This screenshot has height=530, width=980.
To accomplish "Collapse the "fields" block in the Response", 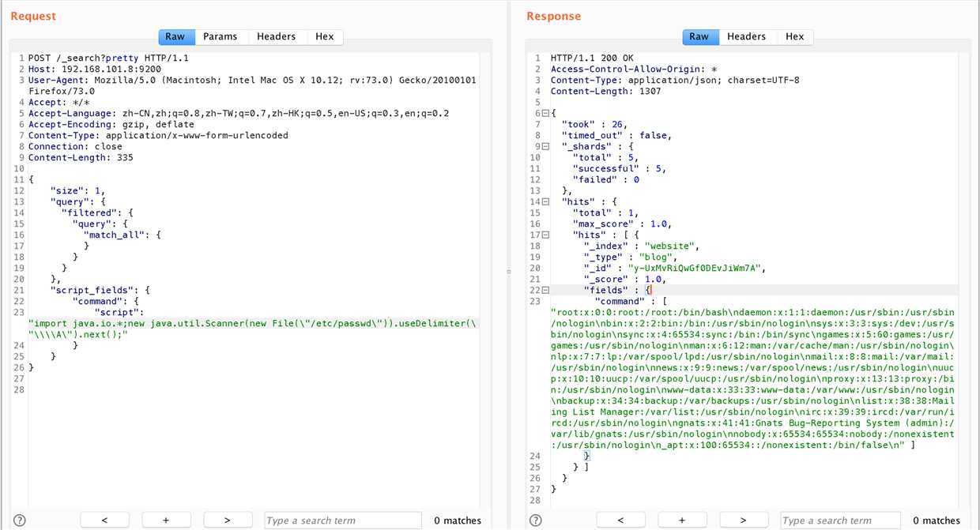I will tap(545, 291).
